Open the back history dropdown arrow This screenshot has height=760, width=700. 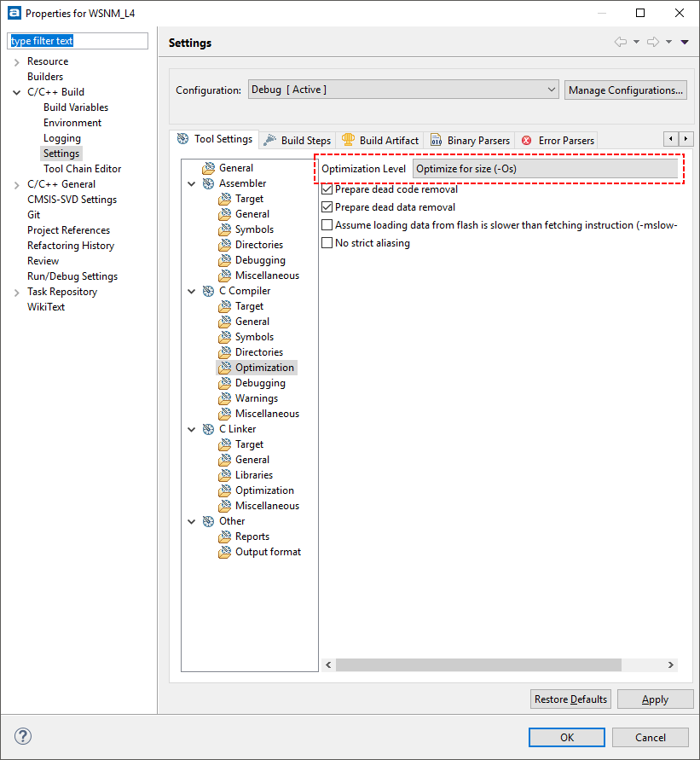637,42
